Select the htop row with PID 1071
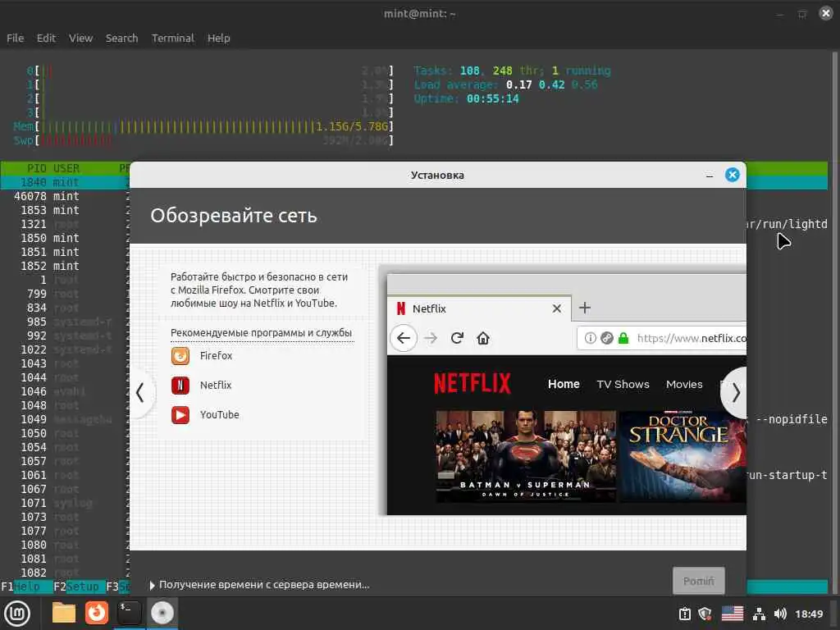This screenshot has height=630, width=840. [x=65, y=503]
